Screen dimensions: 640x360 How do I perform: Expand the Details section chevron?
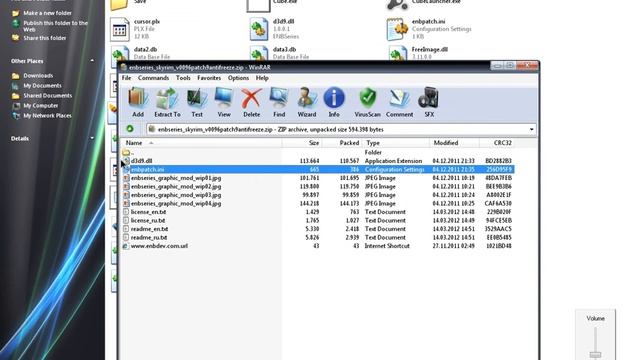click(92, 138)
